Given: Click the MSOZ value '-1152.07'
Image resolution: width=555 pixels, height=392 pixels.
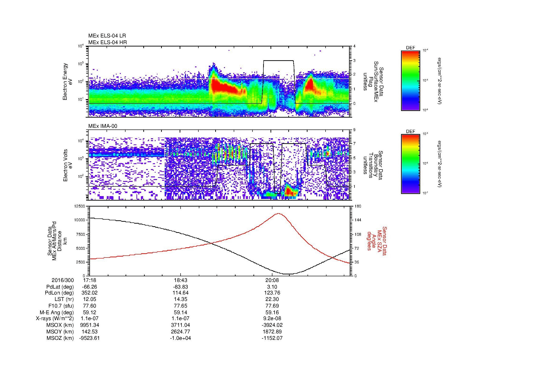Looking at the screenshot, I should (272, 338).
